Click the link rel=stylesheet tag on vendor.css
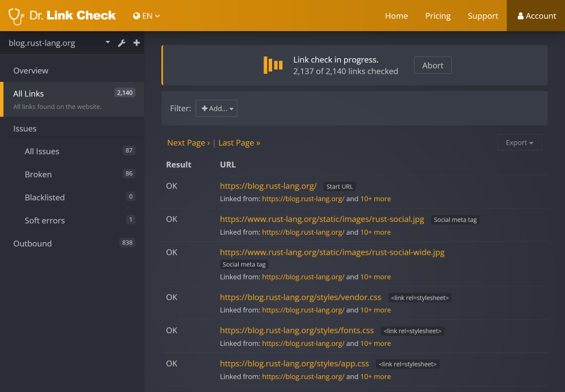565x392 pixels. [420, 298]
